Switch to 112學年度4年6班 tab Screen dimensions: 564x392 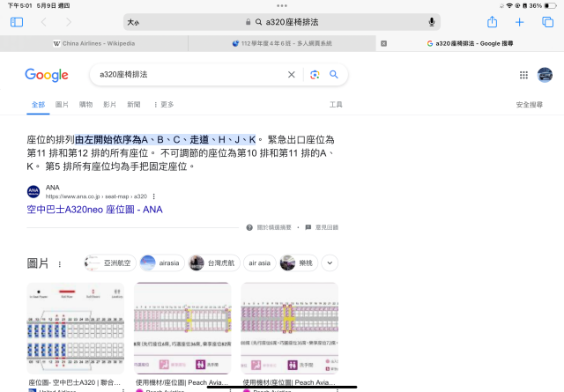coord(282,43)
